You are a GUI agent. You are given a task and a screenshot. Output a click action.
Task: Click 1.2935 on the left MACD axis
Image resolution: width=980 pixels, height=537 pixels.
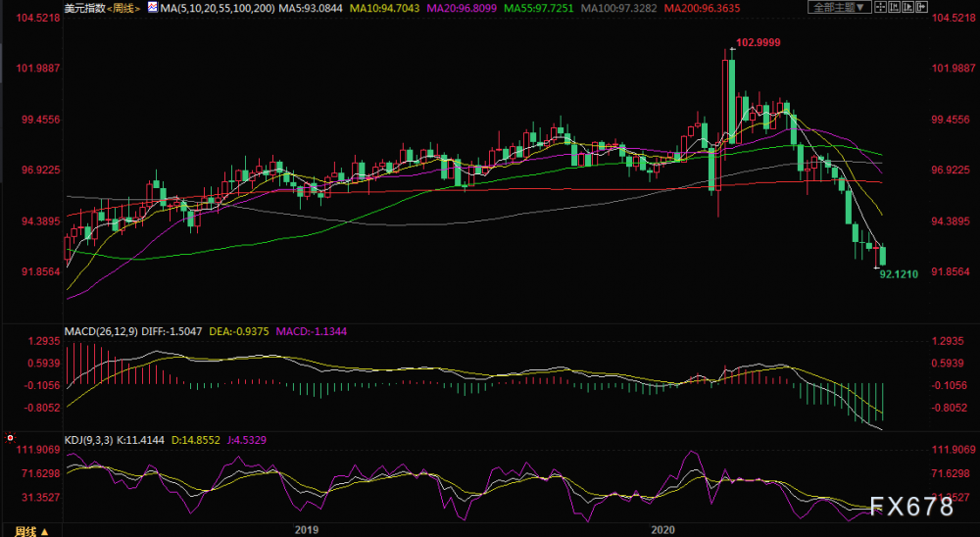click(44, 341)
